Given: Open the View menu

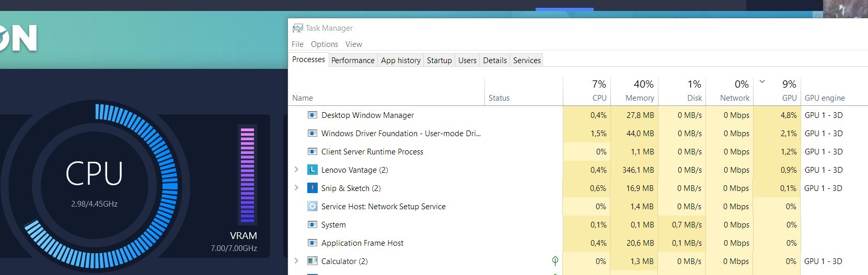Looking at the screenshot, I should (354, 44).
